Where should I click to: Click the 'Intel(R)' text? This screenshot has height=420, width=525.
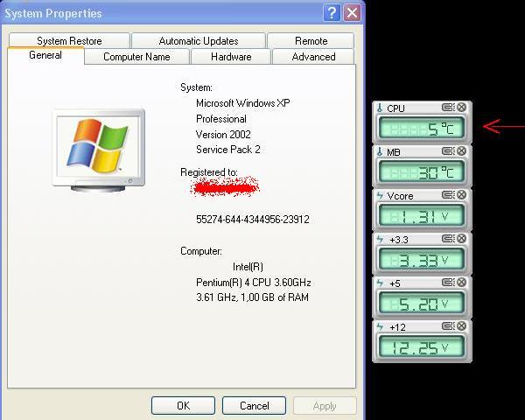(x=248, y=267)
